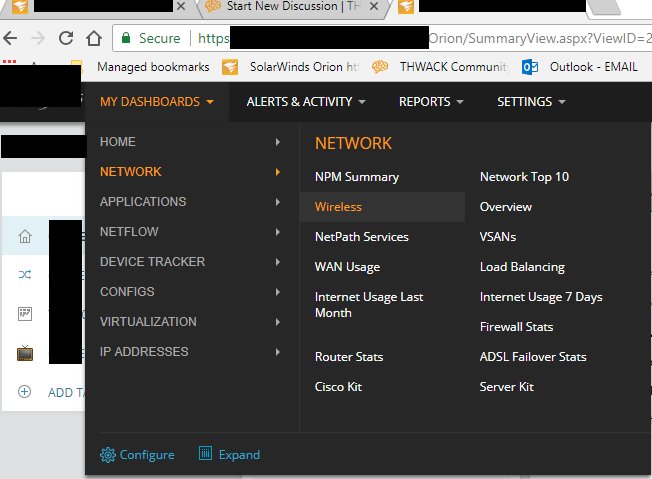Expand HOME submenu arrow
Image resolution: width=652 pixels, height=479 pixels.
click(277, 142)
